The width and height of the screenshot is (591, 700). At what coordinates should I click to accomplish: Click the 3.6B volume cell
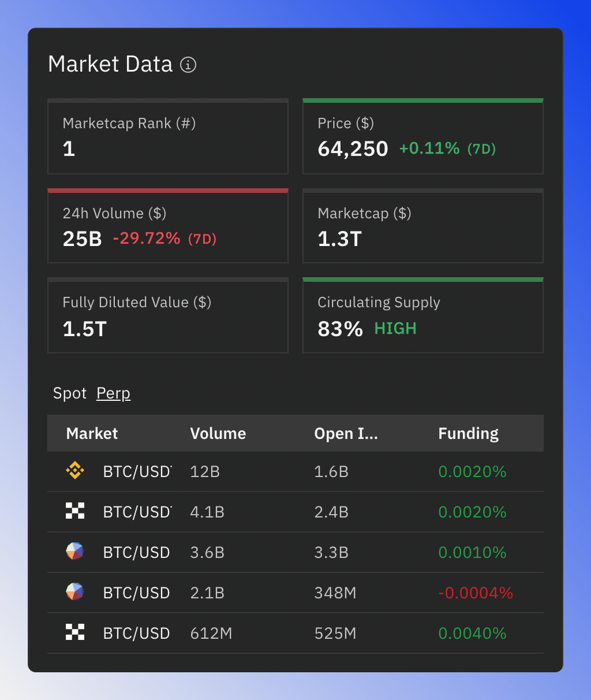[x=207, y=553]
